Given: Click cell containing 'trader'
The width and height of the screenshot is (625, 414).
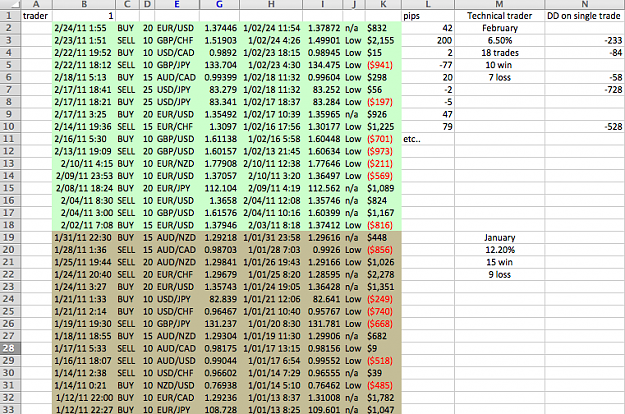Looking at the screenshot, I should click(x=36, y=16).
